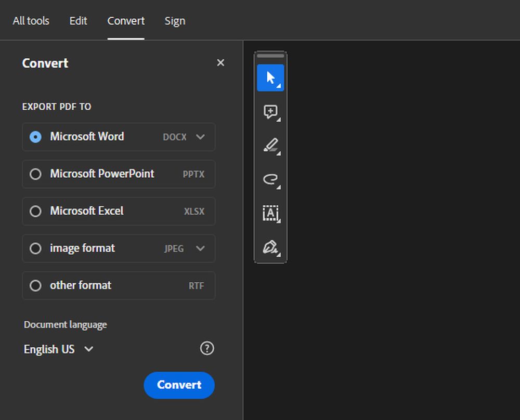Close the Convert panel
Viewport: 520px width, 420px height.
tap(220, 62)
